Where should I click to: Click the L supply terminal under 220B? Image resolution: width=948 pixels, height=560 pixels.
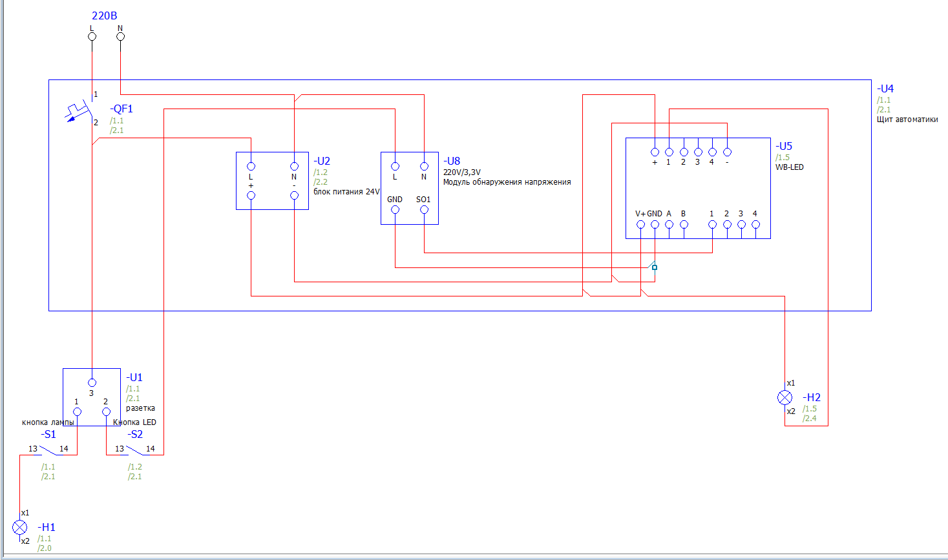(92, 36)
